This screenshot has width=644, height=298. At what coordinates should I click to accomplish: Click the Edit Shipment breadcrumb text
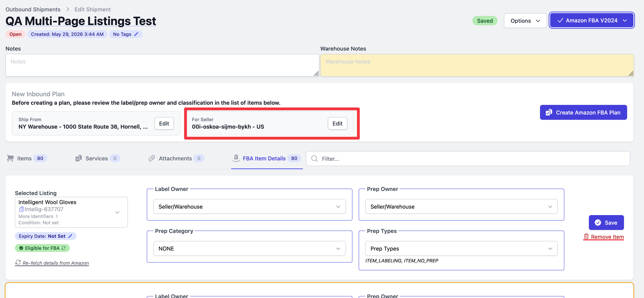pos(92,9)
